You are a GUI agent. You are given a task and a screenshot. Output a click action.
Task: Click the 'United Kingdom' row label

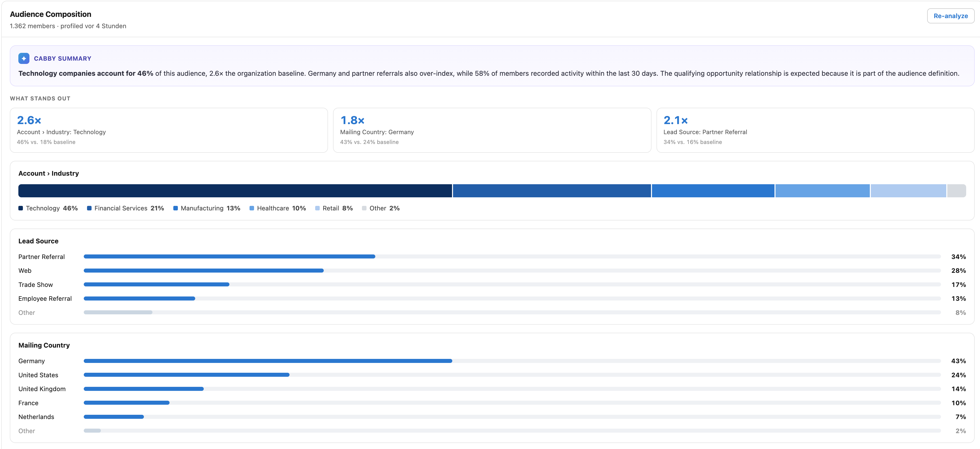pos(42,389)
